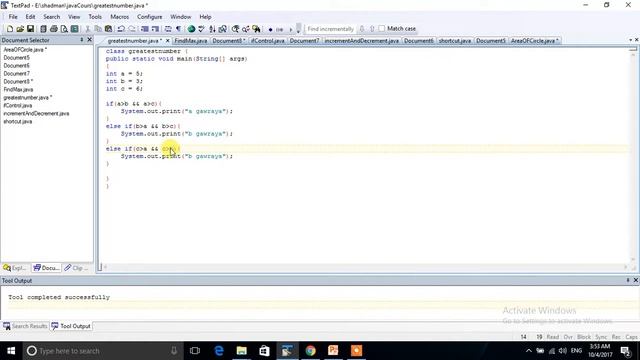Switch to the Explorer pane tab
640x360 pixels.
(14, 268)
